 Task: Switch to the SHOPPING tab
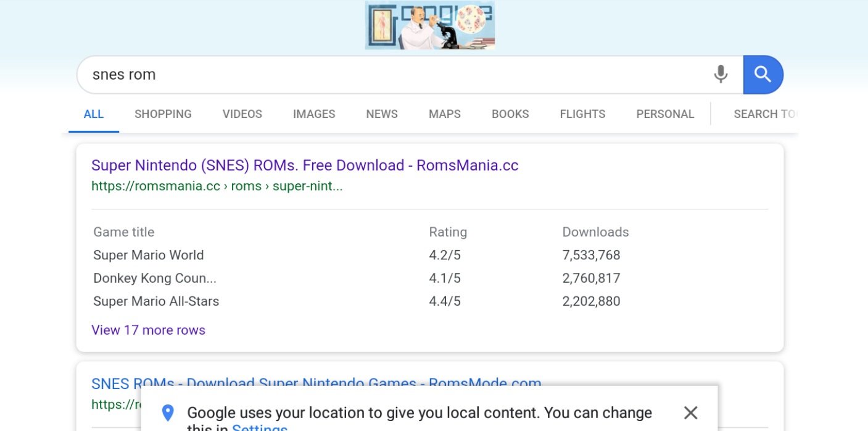pos(163,114)
